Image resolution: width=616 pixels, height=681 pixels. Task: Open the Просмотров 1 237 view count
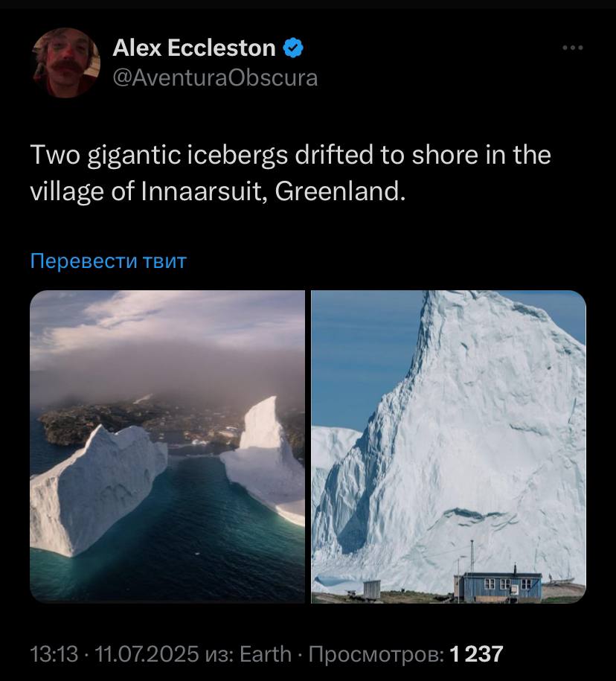(x=406, y=654)
